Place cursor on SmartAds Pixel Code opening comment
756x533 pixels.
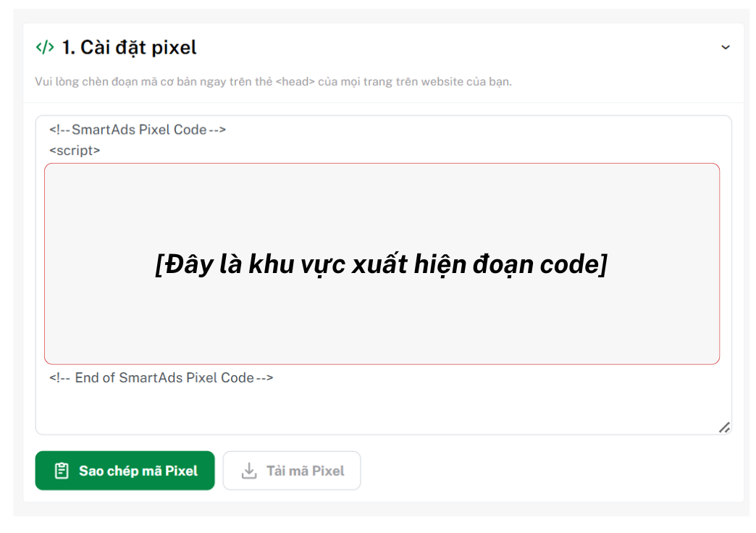pos(138,130)
